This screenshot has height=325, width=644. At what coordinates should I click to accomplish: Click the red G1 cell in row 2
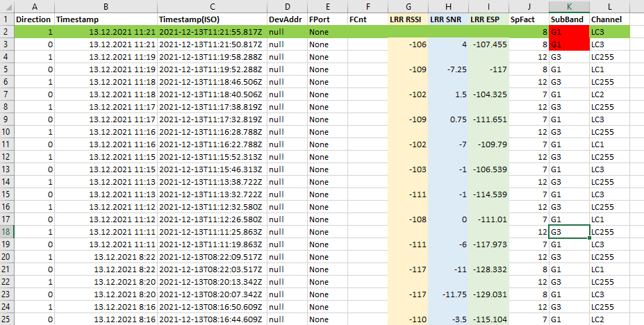pos(569,32)
